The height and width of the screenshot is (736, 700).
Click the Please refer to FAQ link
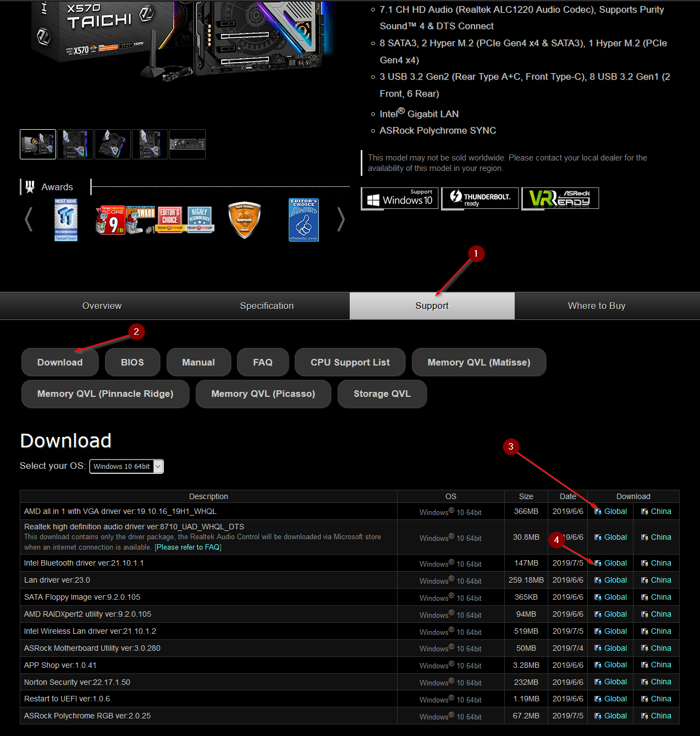pyautogui.click(x=188, y=547)
